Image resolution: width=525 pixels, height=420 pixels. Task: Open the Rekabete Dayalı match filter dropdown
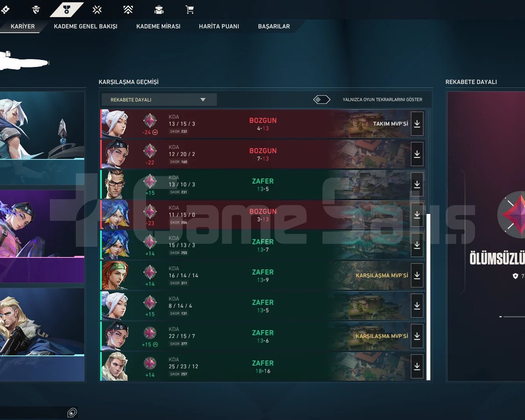(159, 100)
